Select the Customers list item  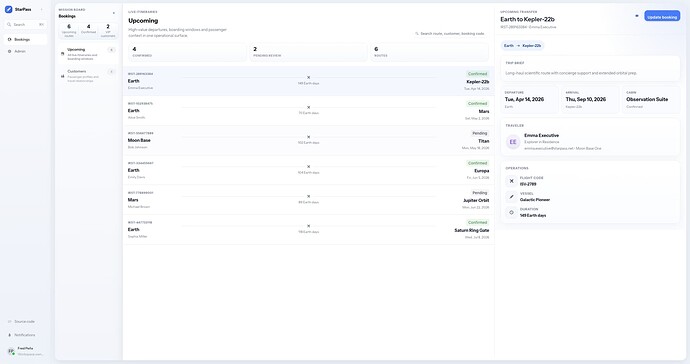coord(88,76)
